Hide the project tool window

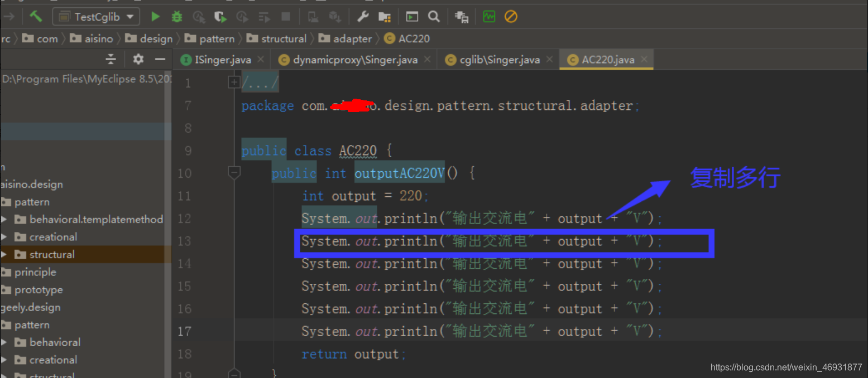click(x=160, y=59)
